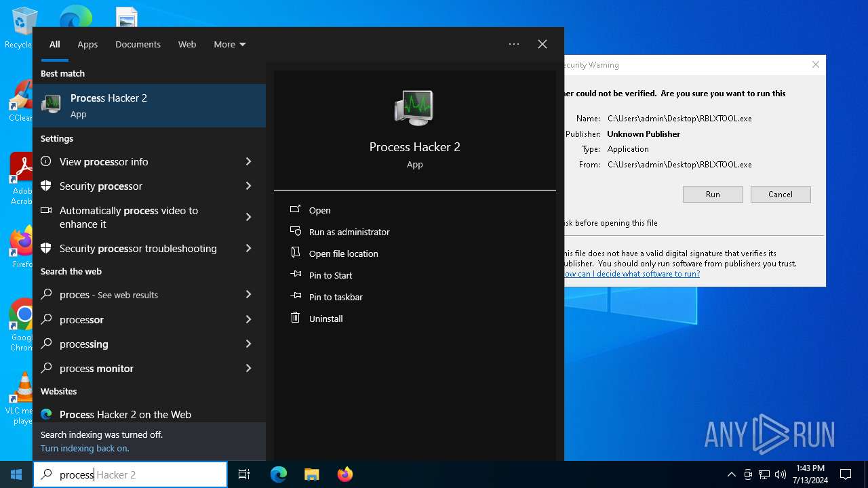Show hidden system tray icons
Image resolution: width=868 pixels, height=488 pixels.
click(731, 474)
